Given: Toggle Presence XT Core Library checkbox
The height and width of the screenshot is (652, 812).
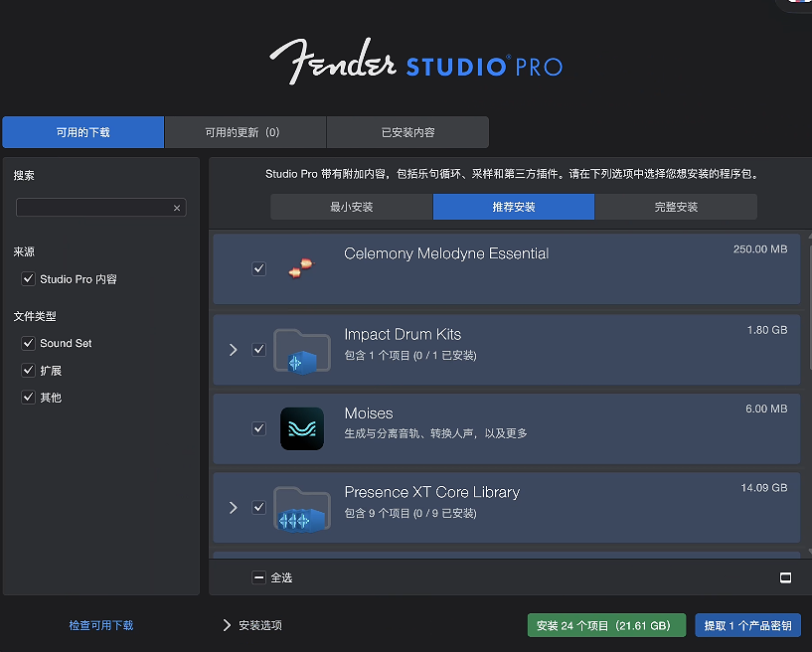Looking at the screenshot, I should click(258, 507).
